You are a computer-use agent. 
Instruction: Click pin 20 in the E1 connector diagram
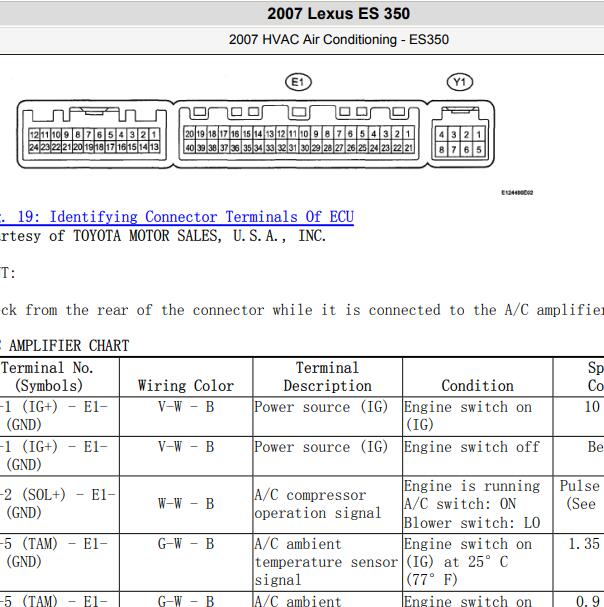[x=189, y=134]
